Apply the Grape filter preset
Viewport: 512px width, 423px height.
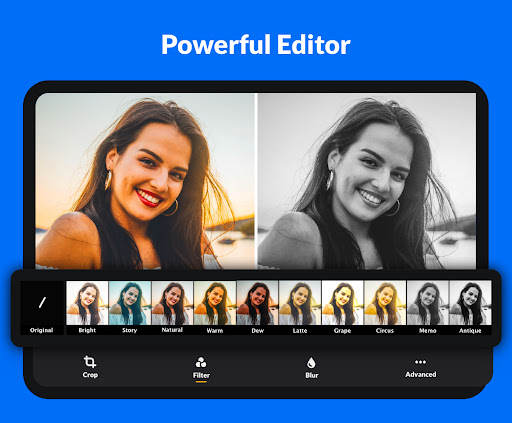[343, 303]
